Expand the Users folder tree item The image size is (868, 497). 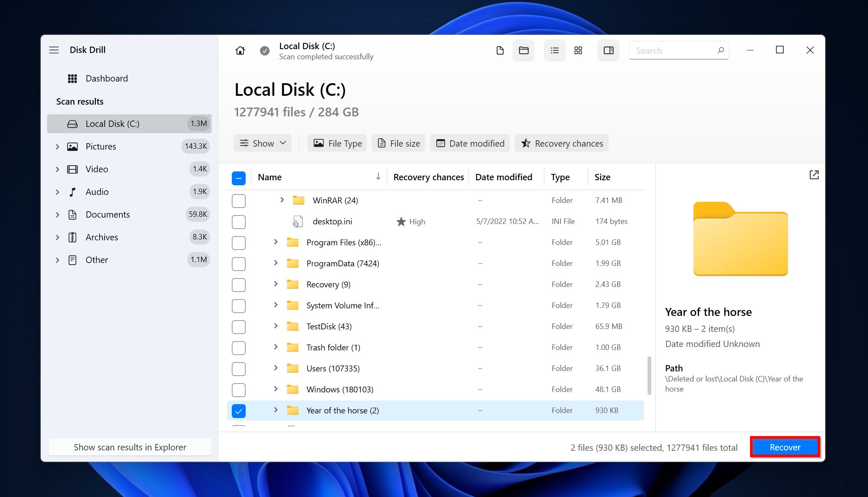(x=275, y=368)
